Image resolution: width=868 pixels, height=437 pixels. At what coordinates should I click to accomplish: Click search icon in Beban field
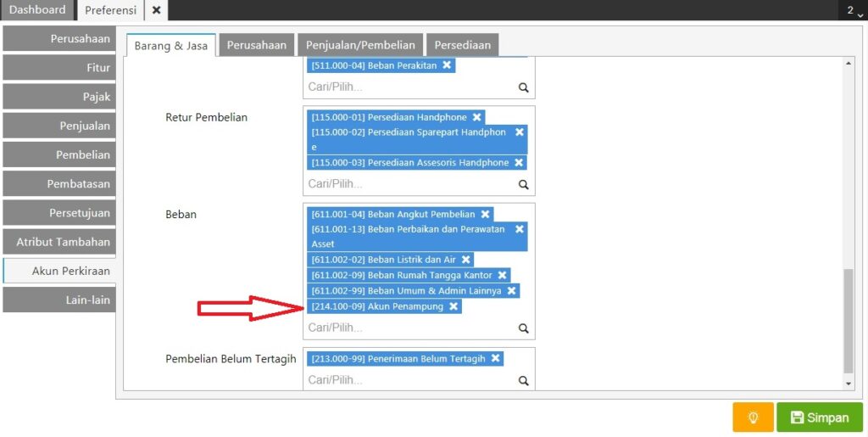[523, 328]
